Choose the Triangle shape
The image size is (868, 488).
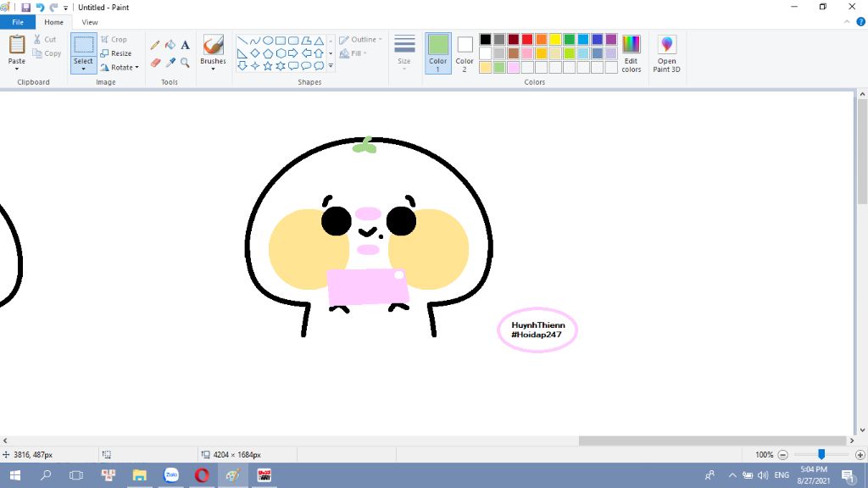coord(319,41)
